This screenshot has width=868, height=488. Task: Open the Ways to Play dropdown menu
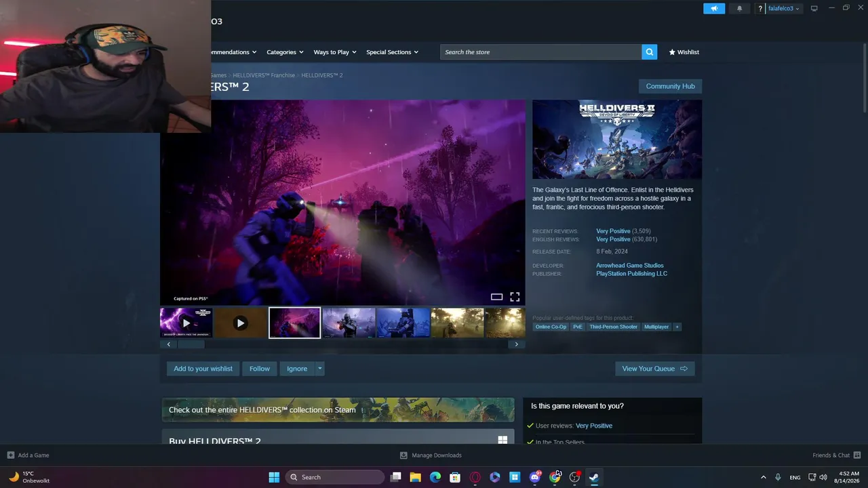pyautogui.click(x=335, y=52)
